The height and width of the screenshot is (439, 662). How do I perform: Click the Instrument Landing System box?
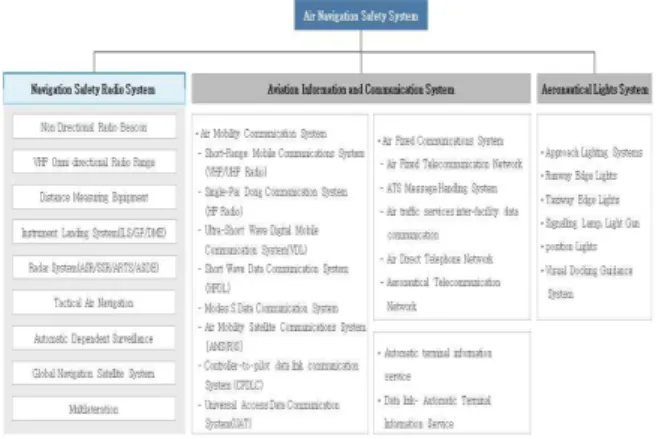click(x=94, y=232)
